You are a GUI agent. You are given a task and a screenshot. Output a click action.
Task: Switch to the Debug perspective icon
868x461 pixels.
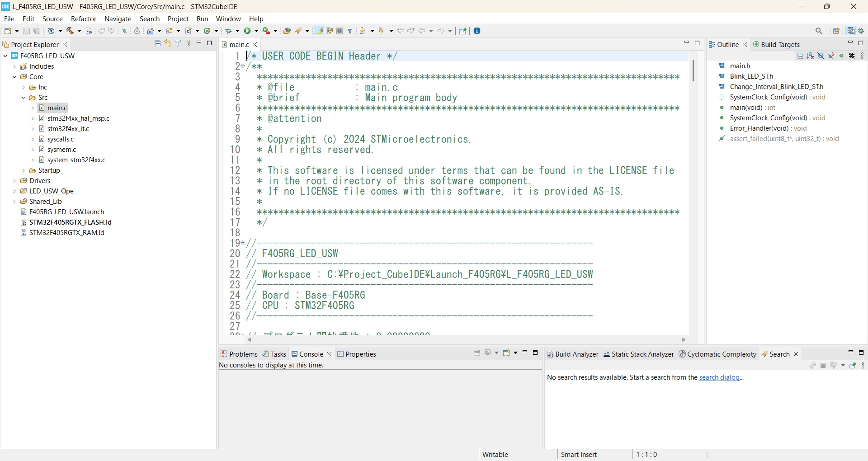coord(862,31)
